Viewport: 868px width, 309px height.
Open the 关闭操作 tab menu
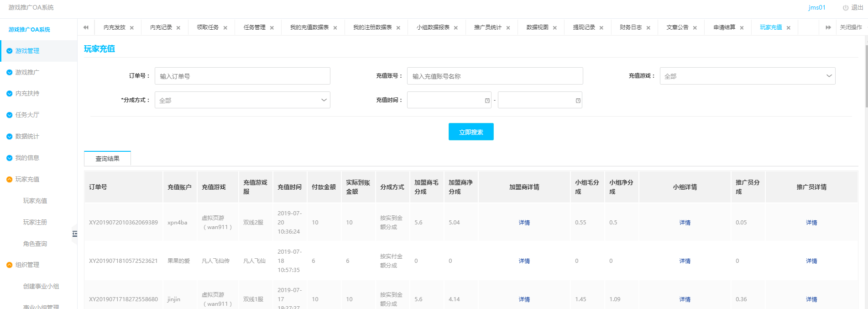[851, 27]
